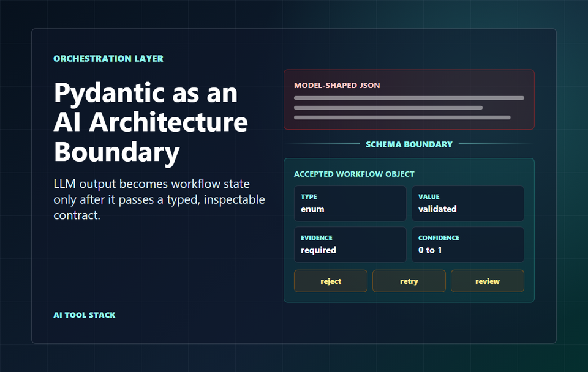Select the VALUE validated field card
Viewport: 588px width, 372px height.
tap(467, 203)
